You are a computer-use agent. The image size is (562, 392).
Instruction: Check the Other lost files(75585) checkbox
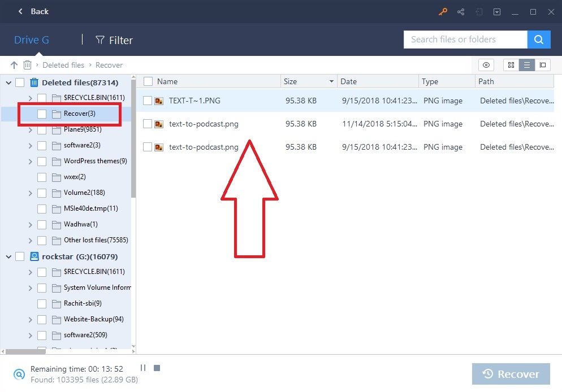[x=42, y=240]
